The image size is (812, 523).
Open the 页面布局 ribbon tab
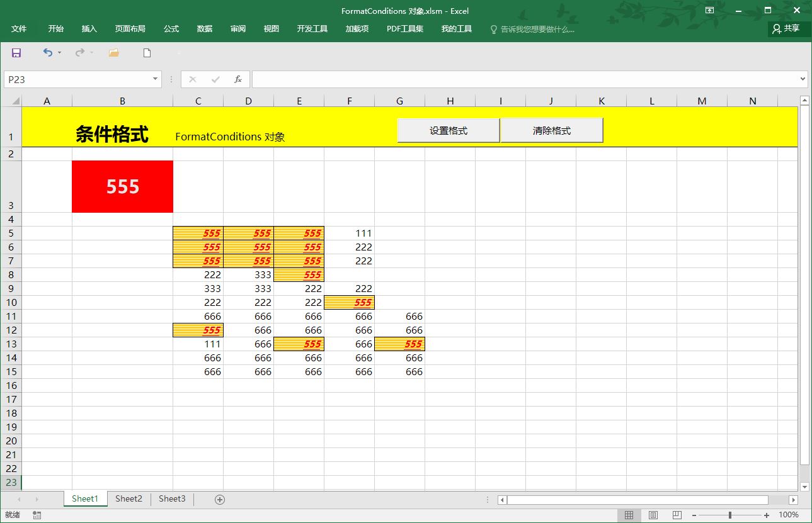130,29
